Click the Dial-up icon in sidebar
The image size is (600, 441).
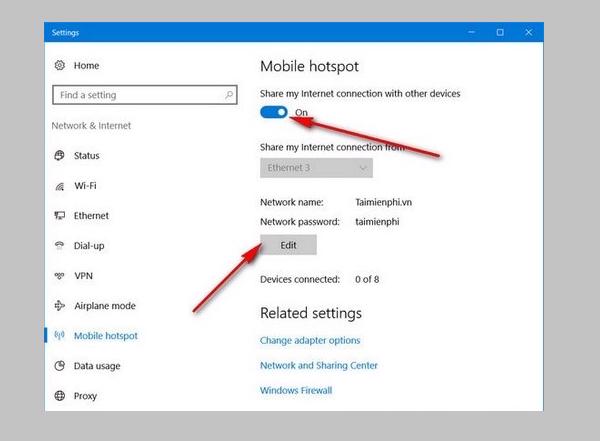60,246
